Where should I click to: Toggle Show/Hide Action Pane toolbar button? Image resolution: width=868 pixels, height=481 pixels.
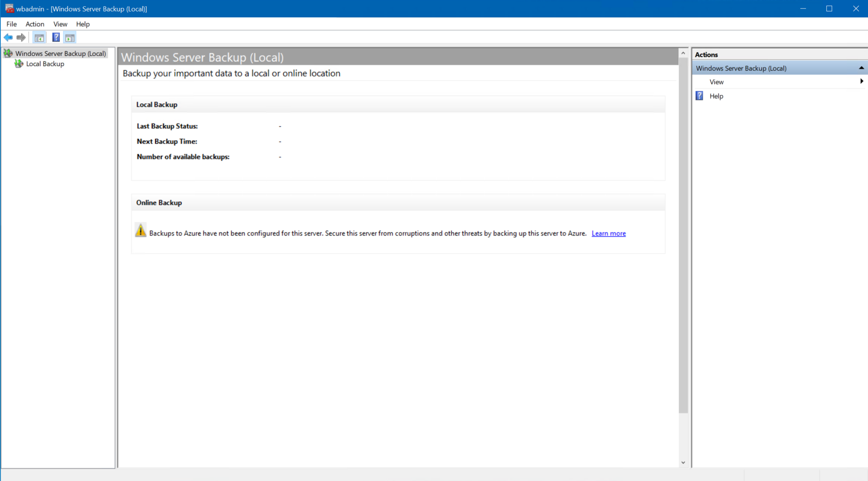coord(70,38)
